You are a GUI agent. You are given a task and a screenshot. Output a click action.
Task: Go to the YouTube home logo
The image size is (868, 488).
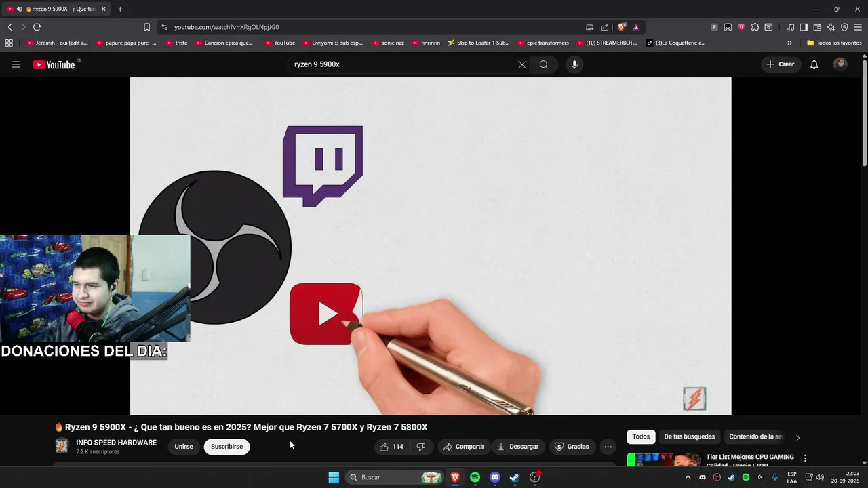54,64
